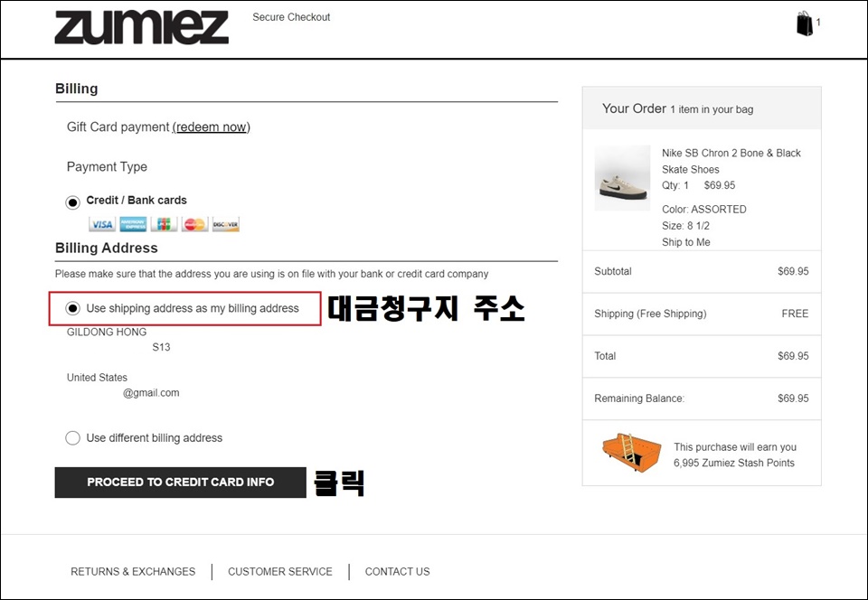The image size is (868, 600).
Task: Click the Gift Card payment label
Action: tap(118, 127)
